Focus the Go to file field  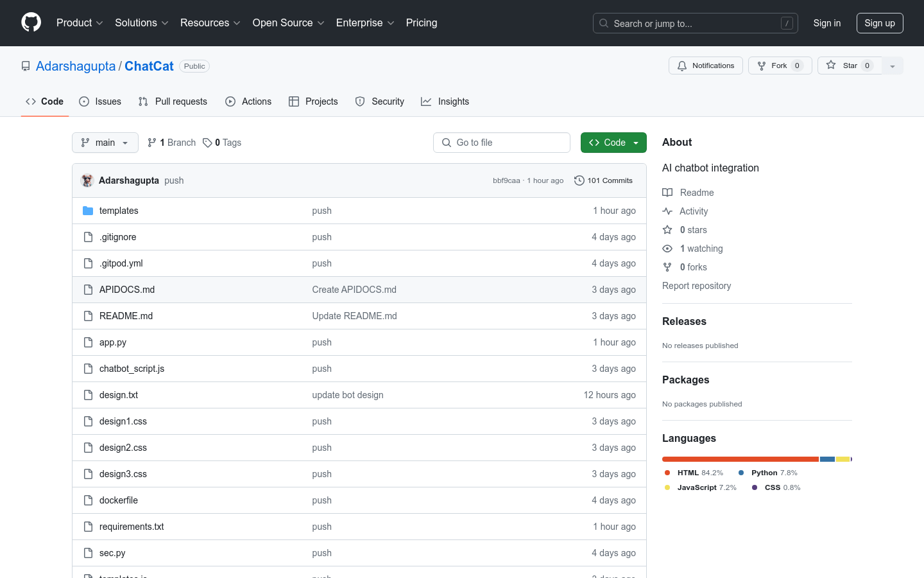coord(502,143)
